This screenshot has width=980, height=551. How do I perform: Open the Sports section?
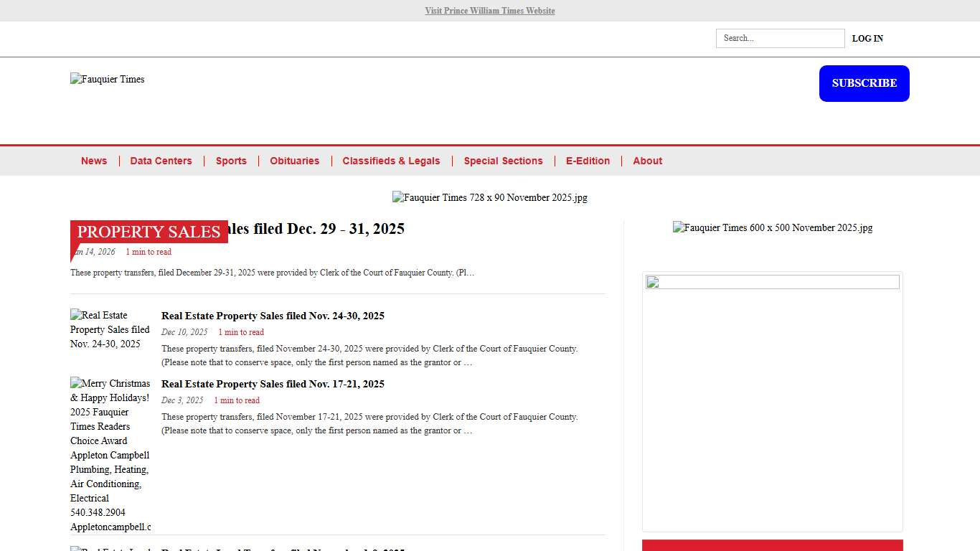click(x=231, y=161)
